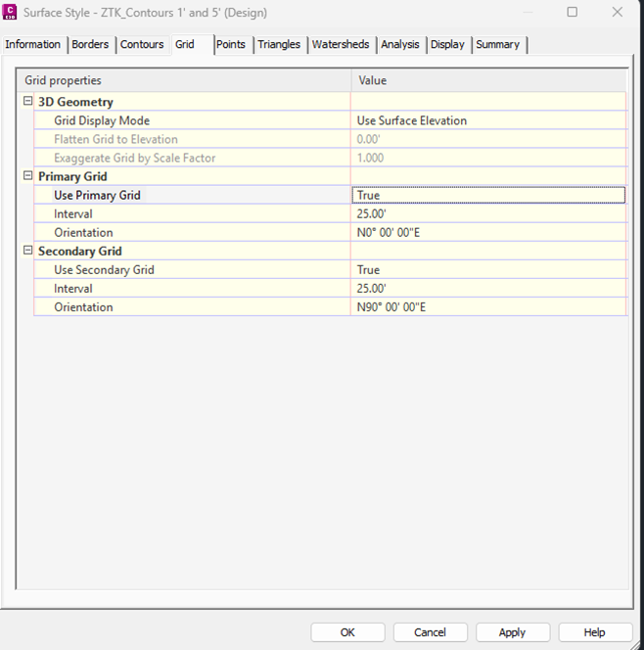
Task: Click the Cancel button
Action: pos(431,632)
